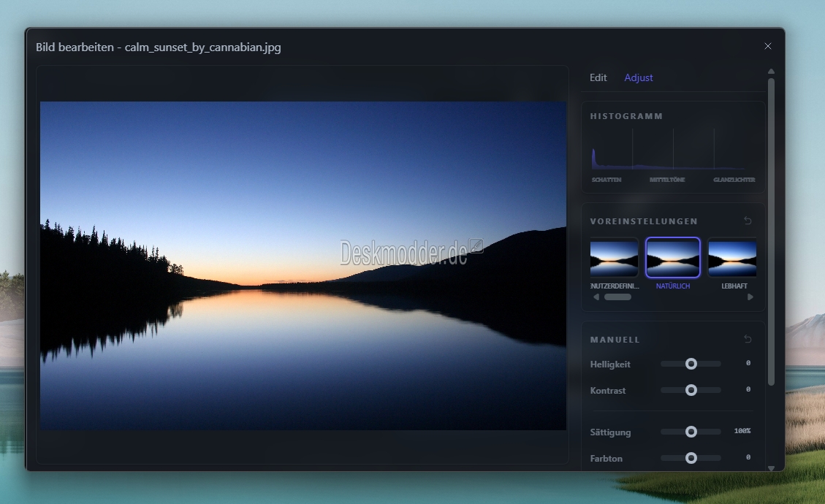Switch to the Edit tab
The width and height of the screenshot is (825, 504).
click(598, 77)
